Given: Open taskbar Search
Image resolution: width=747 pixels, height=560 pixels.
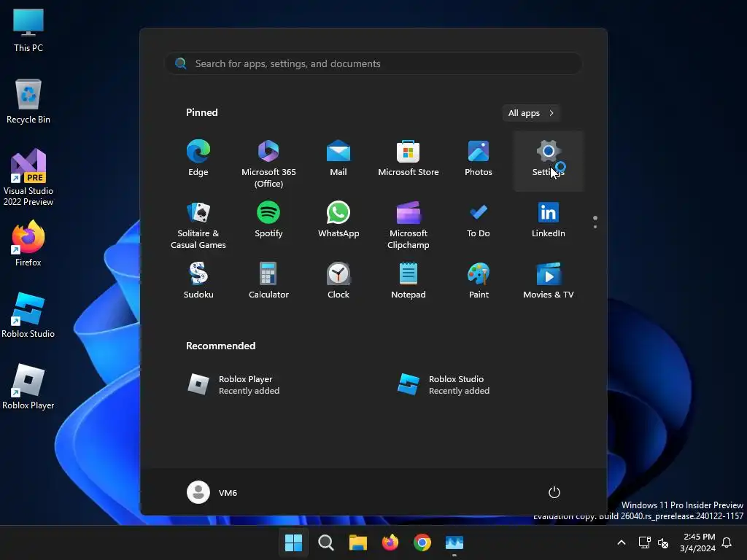Looking at the screenshot, I should (326, 542).
